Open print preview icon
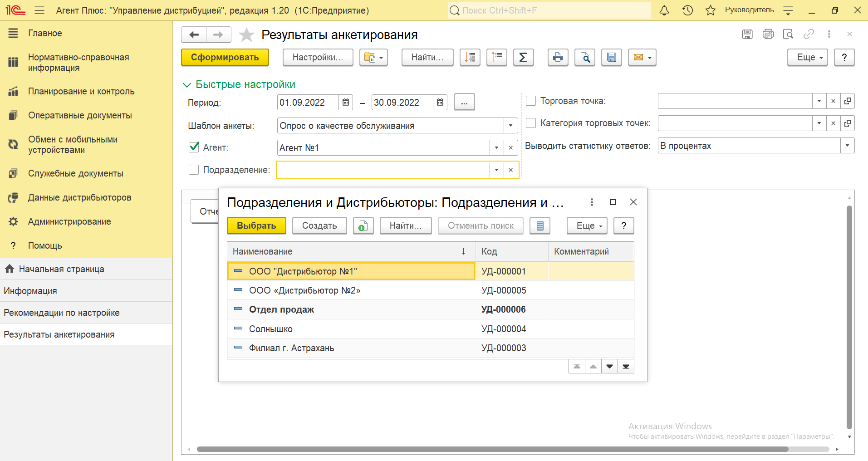This screenshot has height=461, width=868. (x=585, y=58)
